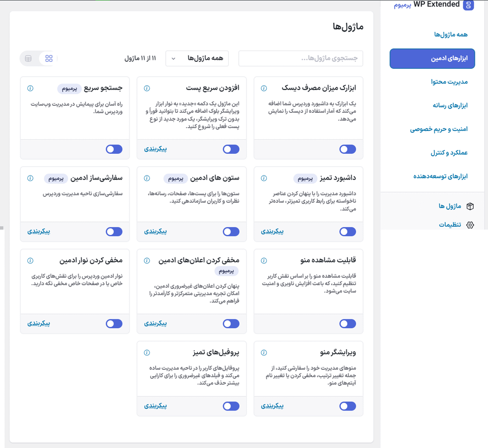
Task: Show info for جستجو سریع module
Action: 30,88
